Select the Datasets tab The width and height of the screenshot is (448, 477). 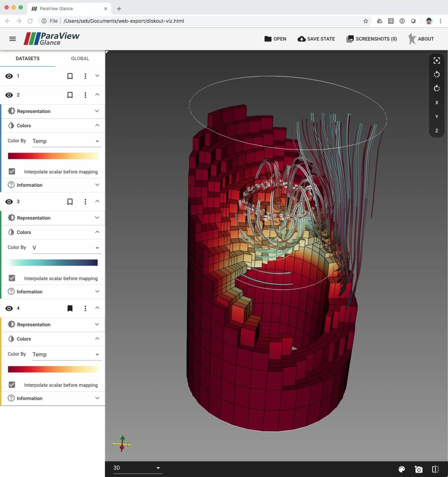click(27, 58)
